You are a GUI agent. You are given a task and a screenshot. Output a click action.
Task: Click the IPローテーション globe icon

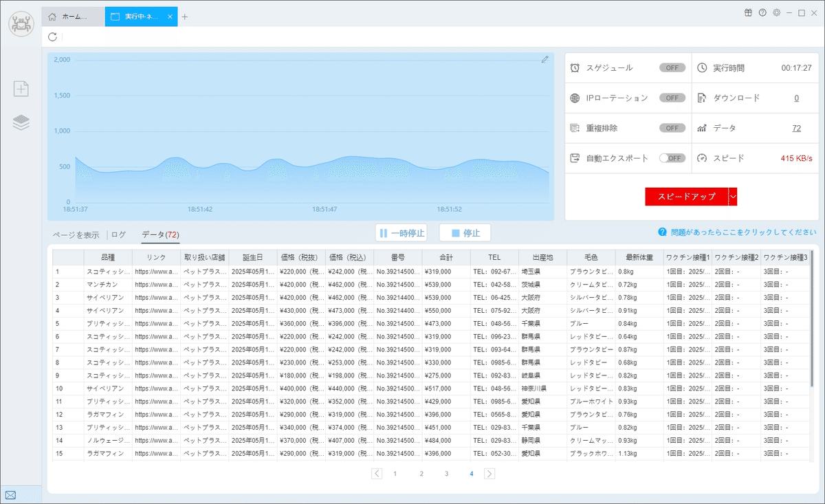coord(575,98)
